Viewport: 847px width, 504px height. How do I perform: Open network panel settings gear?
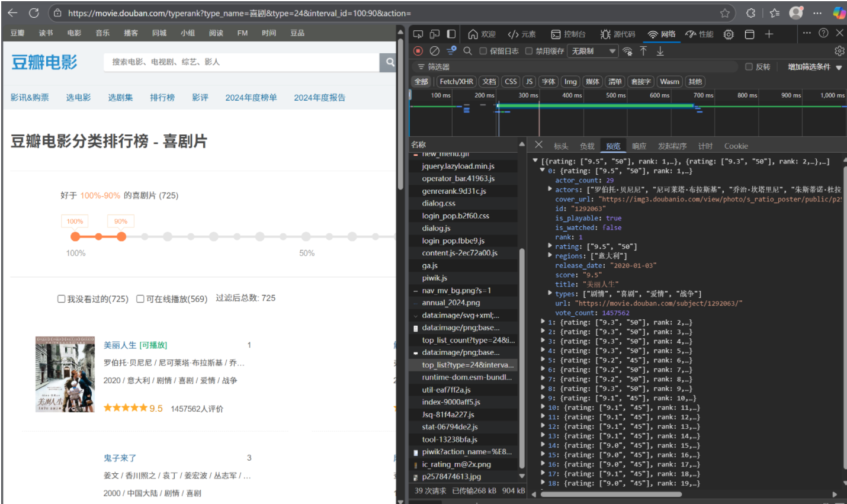tap(839, 51)
